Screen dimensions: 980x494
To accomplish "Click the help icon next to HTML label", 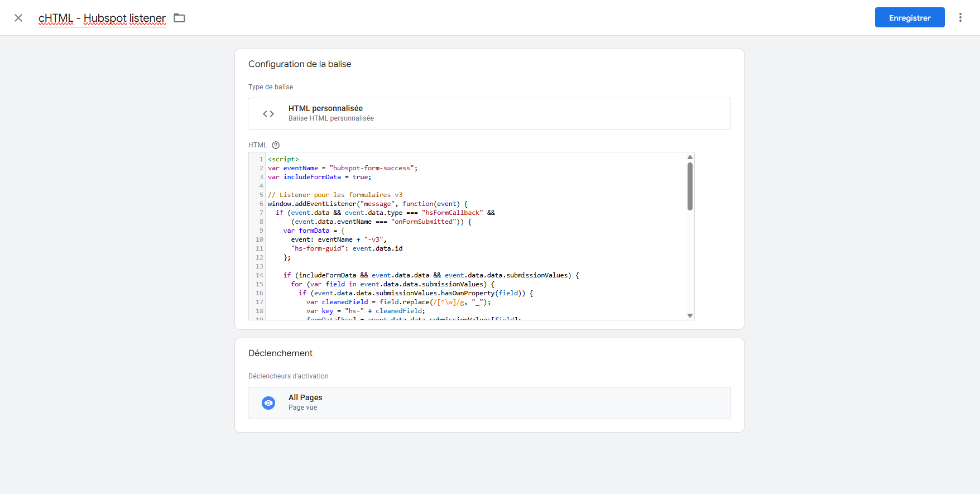I will [276, 145].
